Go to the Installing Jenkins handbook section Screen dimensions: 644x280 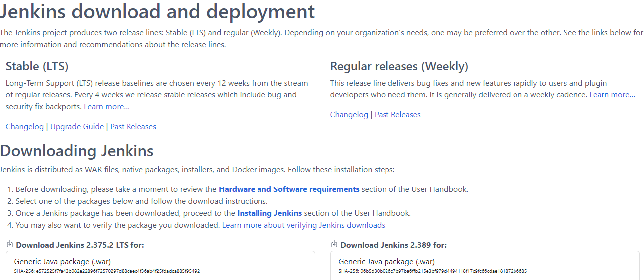click(269, 213)
